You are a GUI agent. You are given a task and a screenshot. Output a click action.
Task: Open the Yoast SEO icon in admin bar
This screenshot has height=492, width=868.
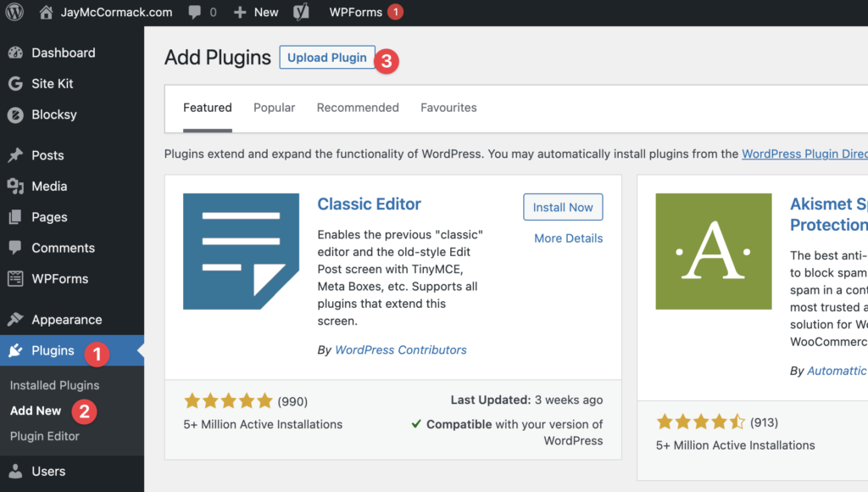pyautogui.click(x=301, y=12)
